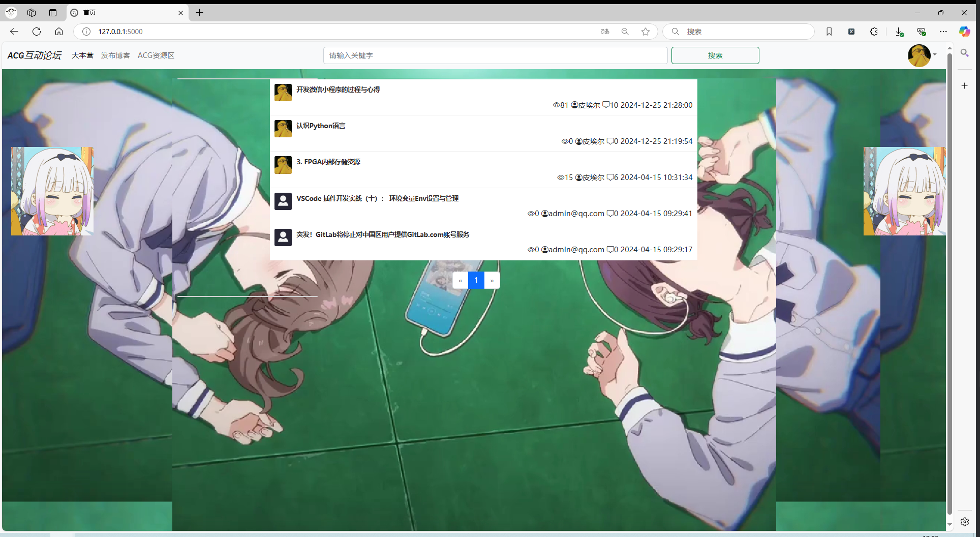Click the X extension icon in toolbar

click(x=851, y=32)
